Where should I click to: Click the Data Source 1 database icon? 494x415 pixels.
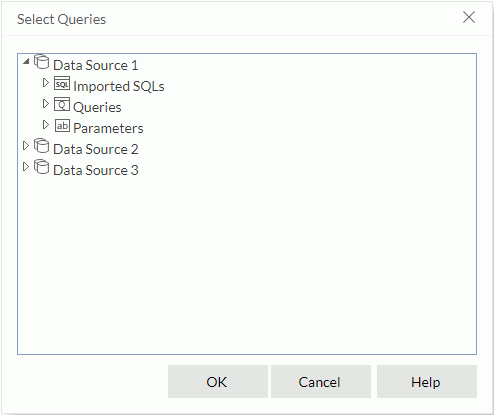[x=42, y=62]
